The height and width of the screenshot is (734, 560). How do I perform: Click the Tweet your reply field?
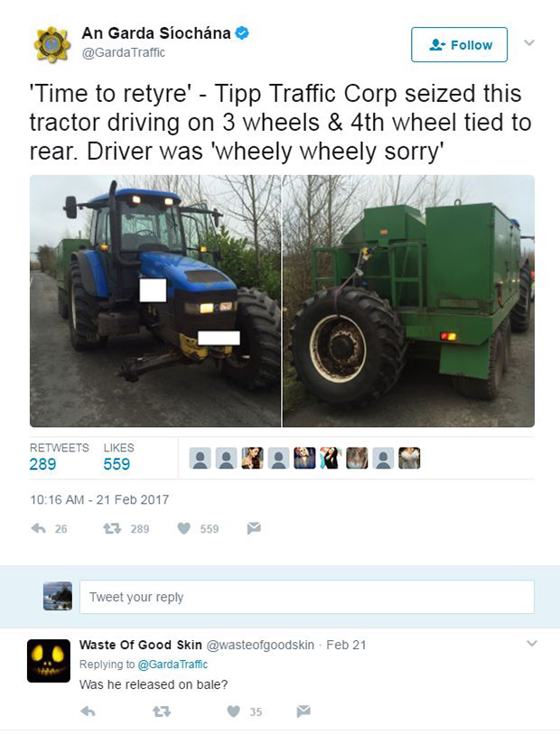(307, 597)
